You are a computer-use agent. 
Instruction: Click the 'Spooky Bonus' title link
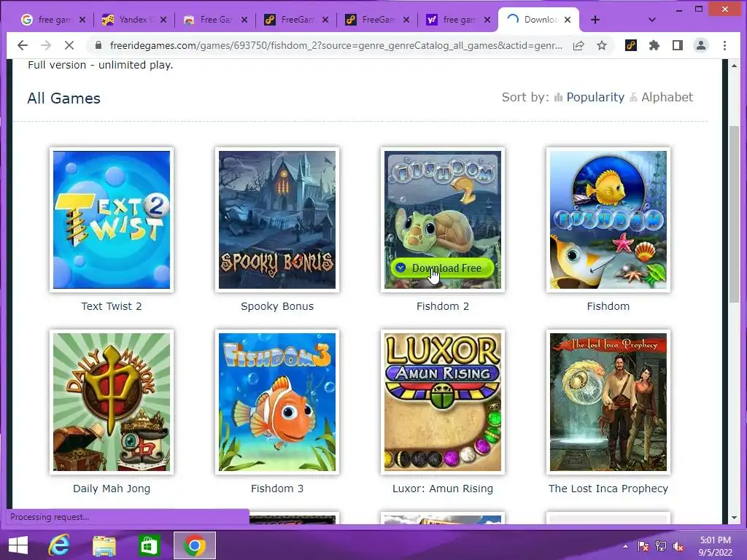277,306
